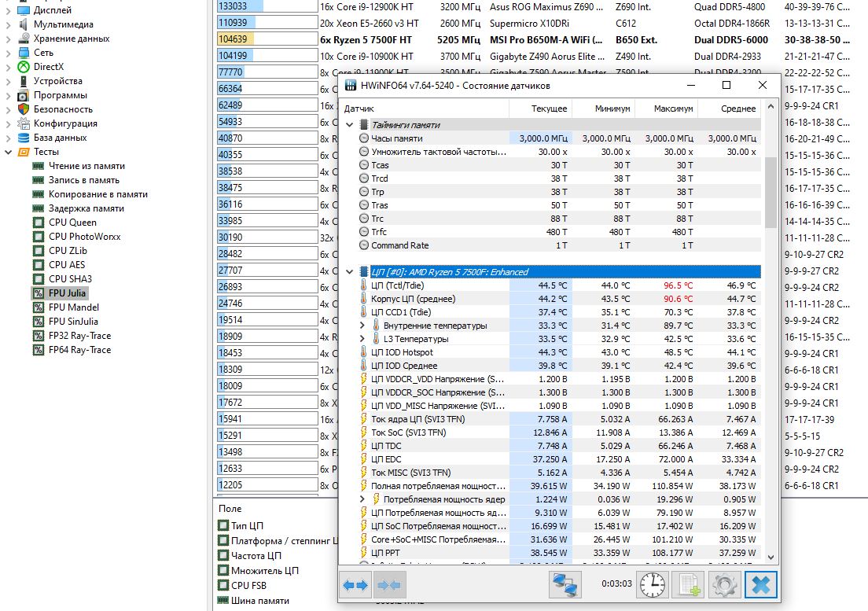
Task: Open the DirectX section in AIDA64 tree
Action: click(48, 66)
